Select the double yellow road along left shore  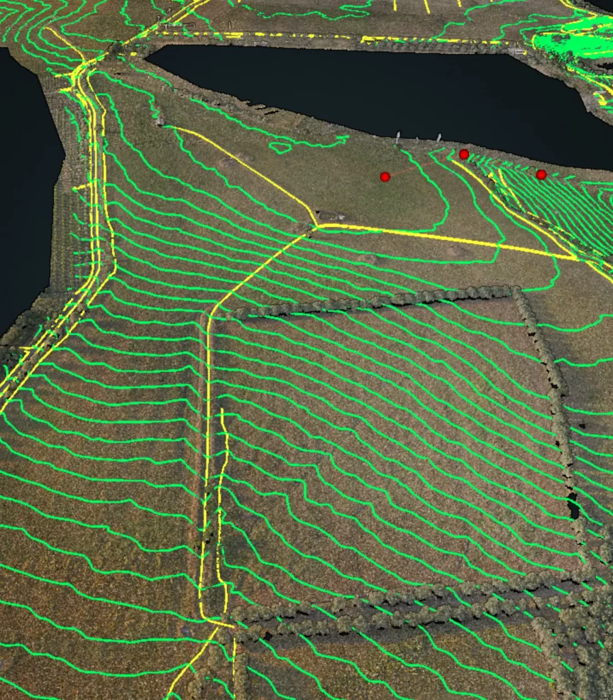tap(97, 205)
